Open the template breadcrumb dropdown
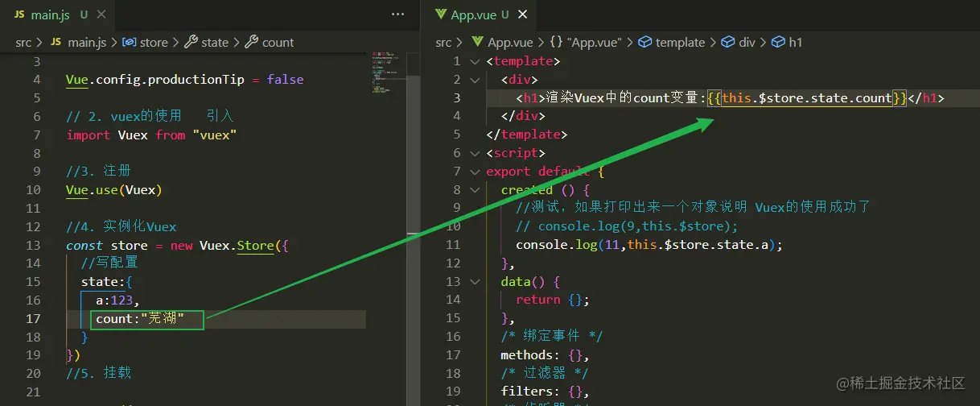This screenshot has height=406, width=980. click(x=680, y=42)
